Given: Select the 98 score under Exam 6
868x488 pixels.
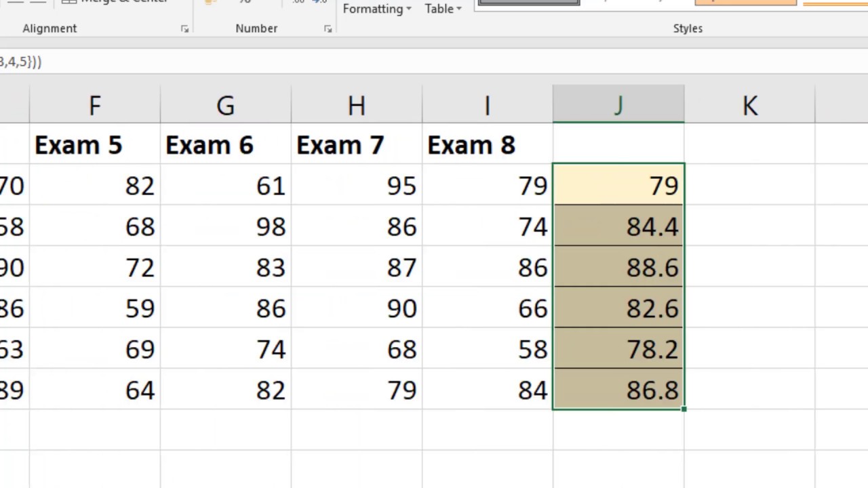Looking at the screenshot, I should pos(226,226).
